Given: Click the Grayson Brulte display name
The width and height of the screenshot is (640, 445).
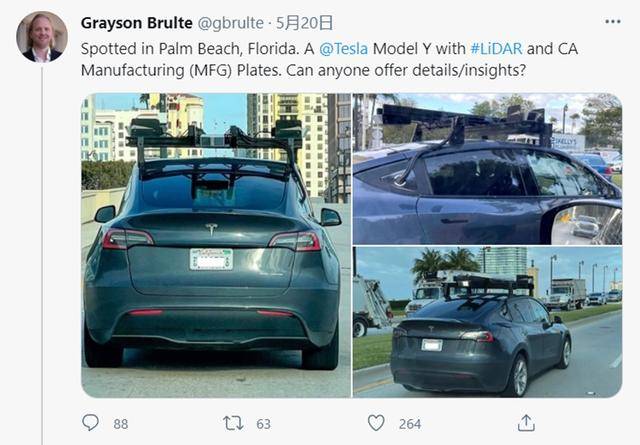Looking at the screenshot, I should [x=136, y=23].
